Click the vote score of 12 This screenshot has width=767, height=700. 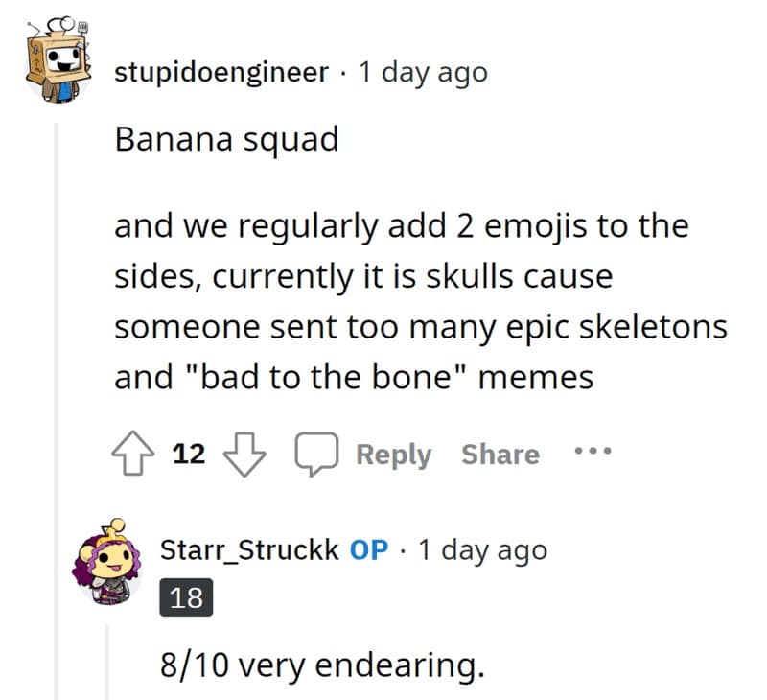tap(190, 454)
